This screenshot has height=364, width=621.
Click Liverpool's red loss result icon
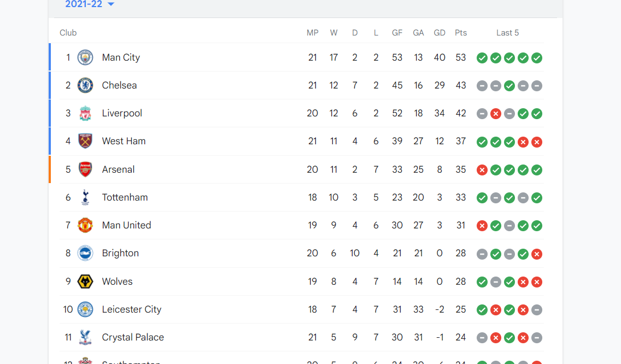[495, 114]
